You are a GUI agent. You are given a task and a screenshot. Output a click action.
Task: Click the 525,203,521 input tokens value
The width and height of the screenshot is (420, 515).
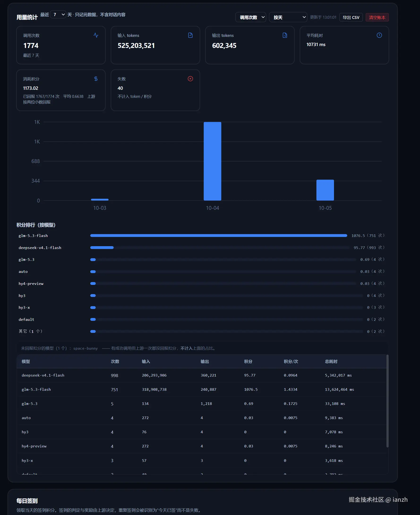click(136, 46)
